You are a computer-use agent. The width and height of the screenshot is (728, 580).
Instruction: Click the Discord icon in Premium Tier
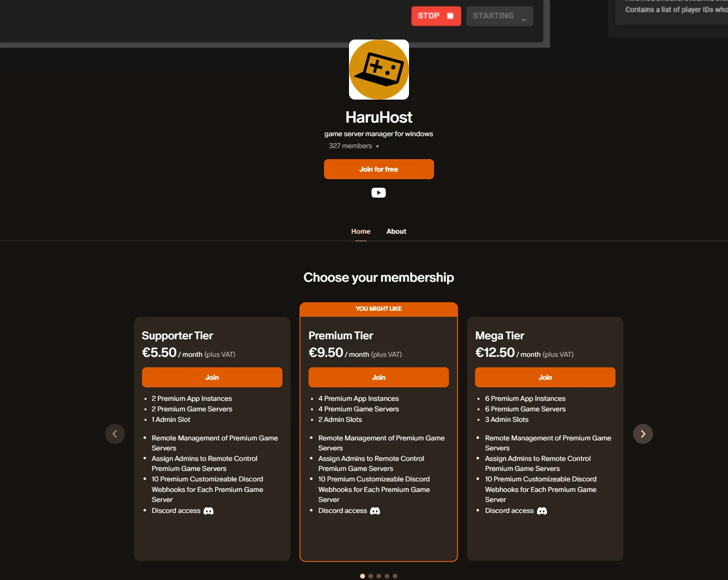375,511
